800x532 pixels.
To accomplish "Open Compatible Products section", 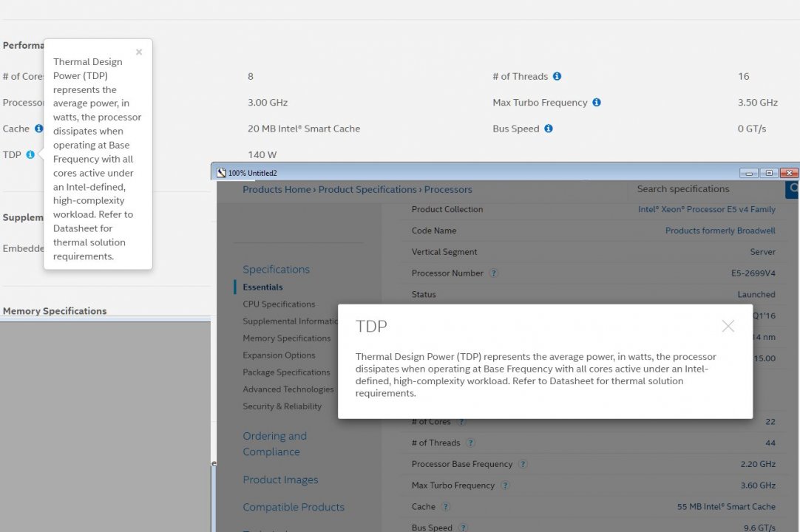I will tap(294, 508).
